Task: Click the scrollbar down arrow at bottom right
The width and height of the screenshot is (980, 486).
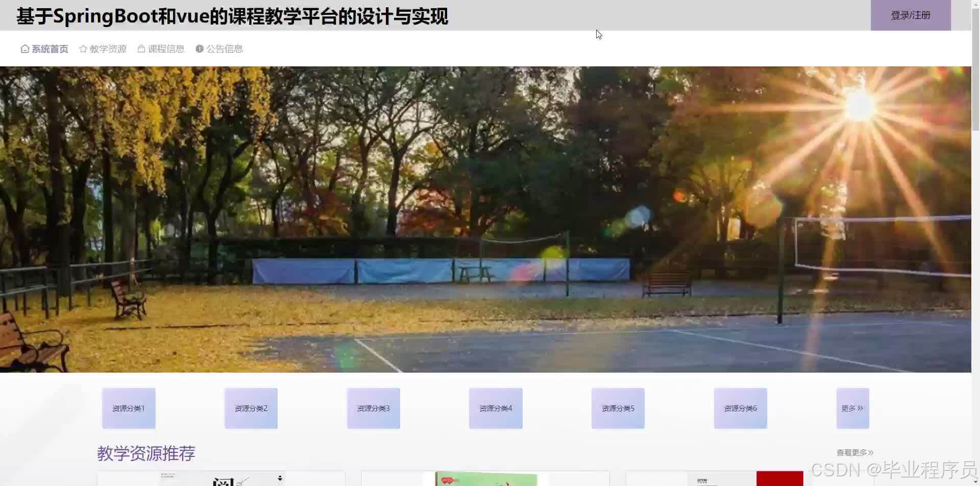Action: (976, 480)
